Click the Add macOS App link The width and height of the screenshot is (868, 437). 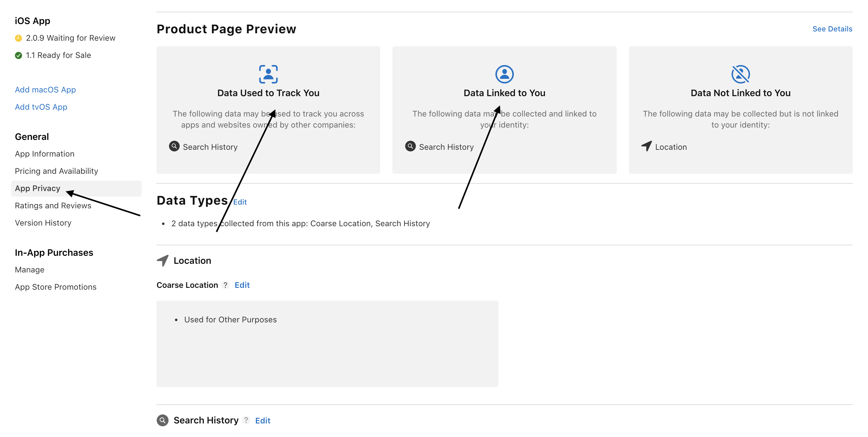pos(45,90)
